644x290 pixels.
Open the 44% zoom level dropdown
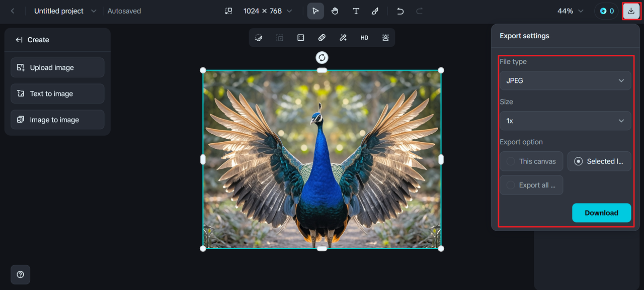[x=571, y=11]
